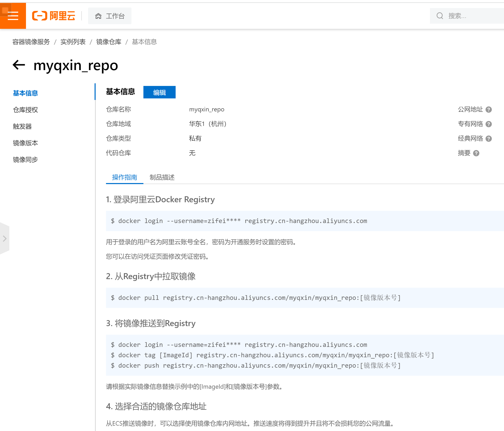Screen dimensions: 504x431
Task: Switch to the 制品描述 tab
Action: coord(162,177)
